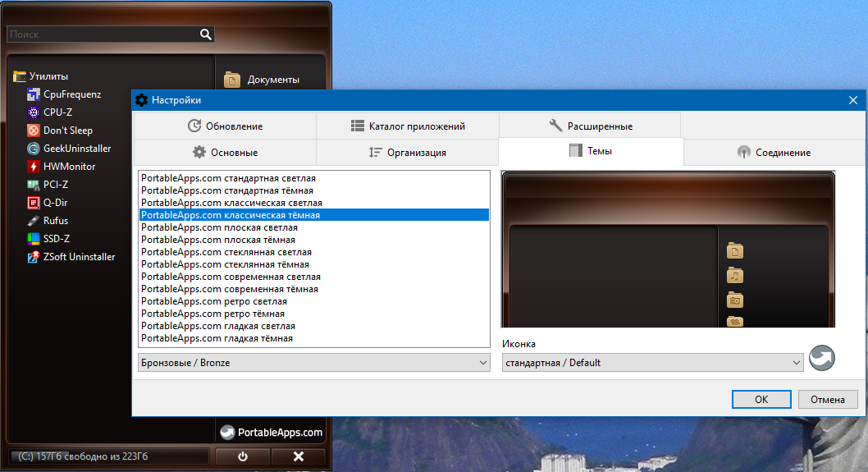
Task: Click the Отмена button
Action: point(828,400)
